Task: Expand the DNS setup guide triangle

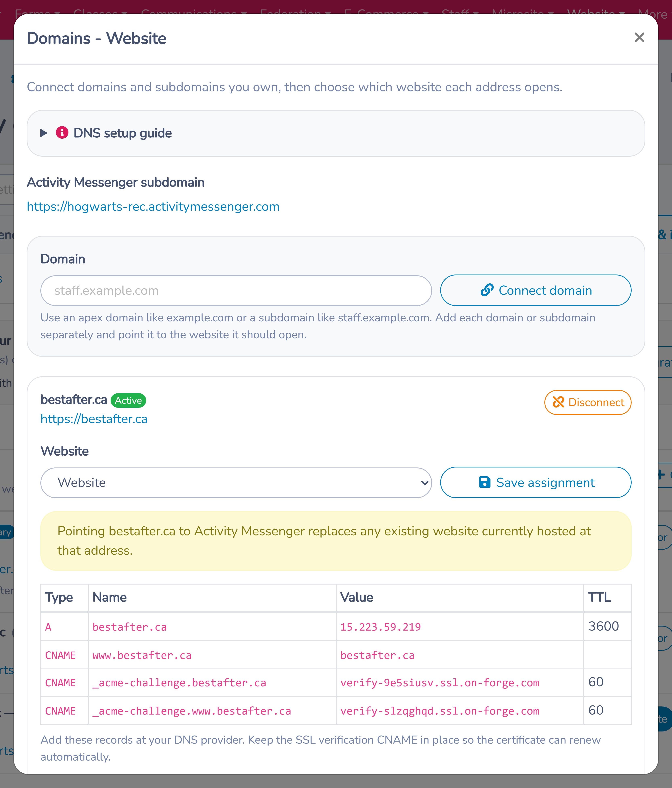Action: (x=44, y=133)
